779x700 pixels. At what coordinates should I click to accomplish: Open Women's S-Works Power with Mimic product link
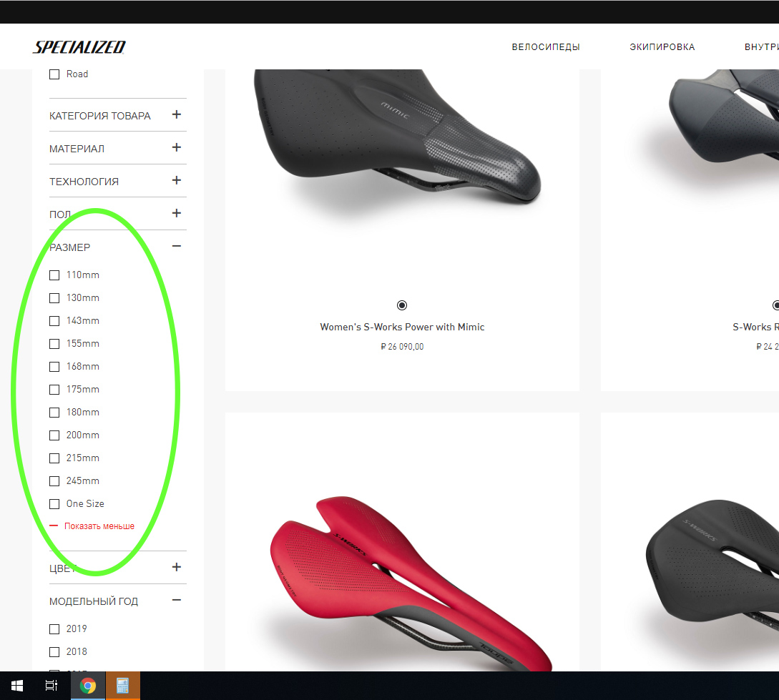(x=402, y=327)
